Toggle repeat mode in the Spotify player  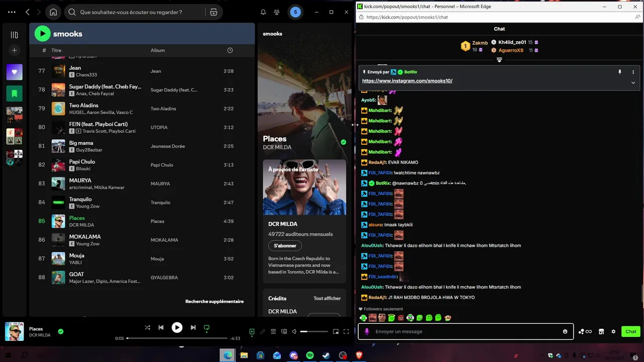tap(206, 328)
